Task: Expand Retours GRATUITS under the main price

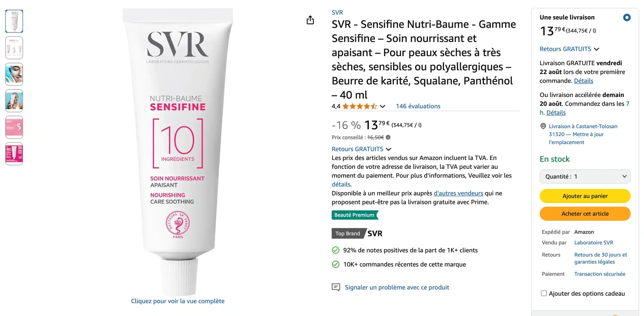Action: 361,149
